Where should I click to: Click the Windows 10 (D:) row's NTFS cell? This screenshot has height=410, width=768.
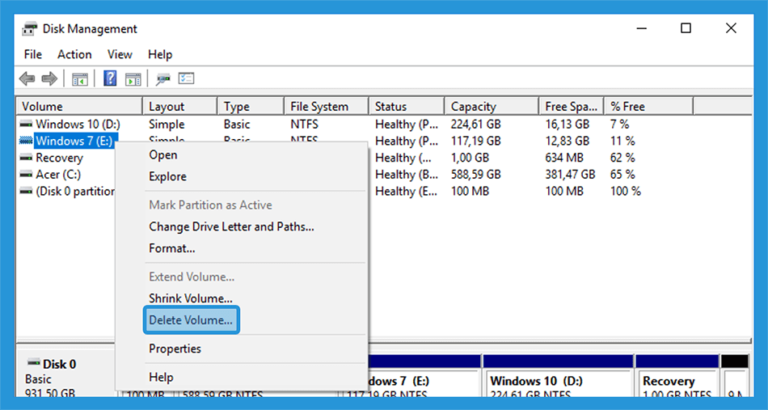(304, 124)
